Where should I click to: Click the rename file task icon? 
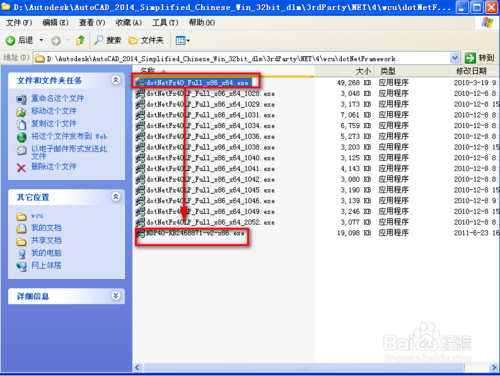(x=22, y=99)
